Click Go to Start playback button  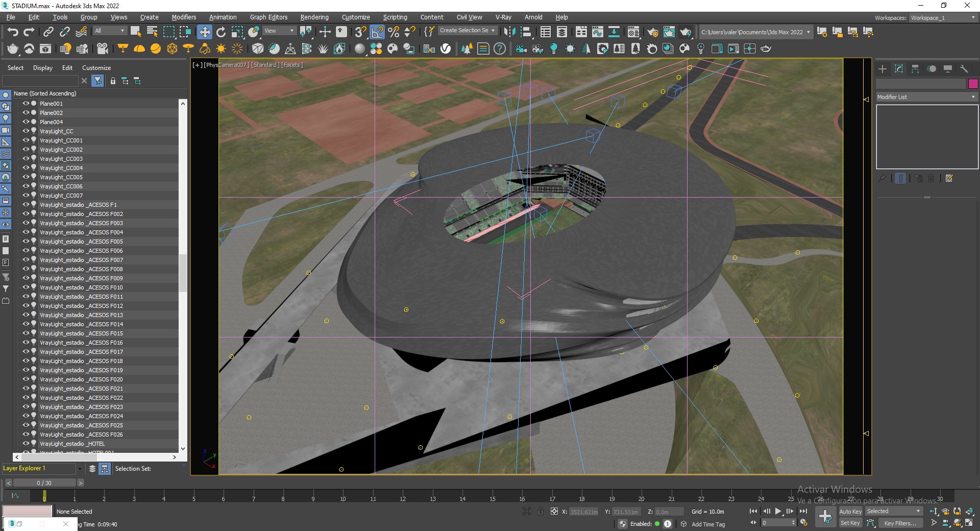point(753,511)
